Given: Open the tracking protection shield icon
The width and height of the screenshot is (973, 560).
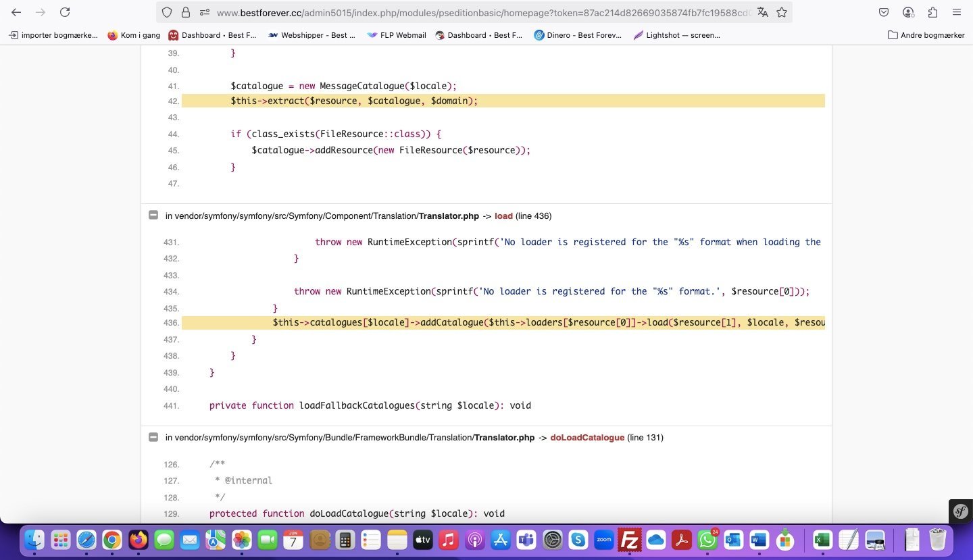Looking at the screenshot, I should (x=167, y=12).
